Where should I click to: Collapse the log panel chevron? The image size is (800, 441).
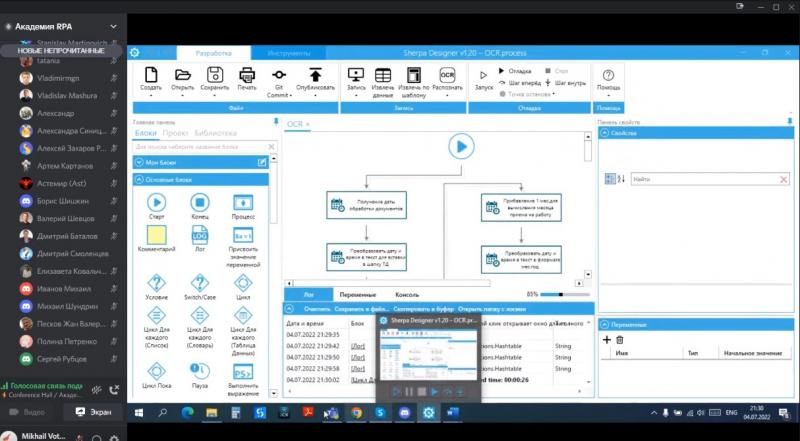tap(290, 308)
